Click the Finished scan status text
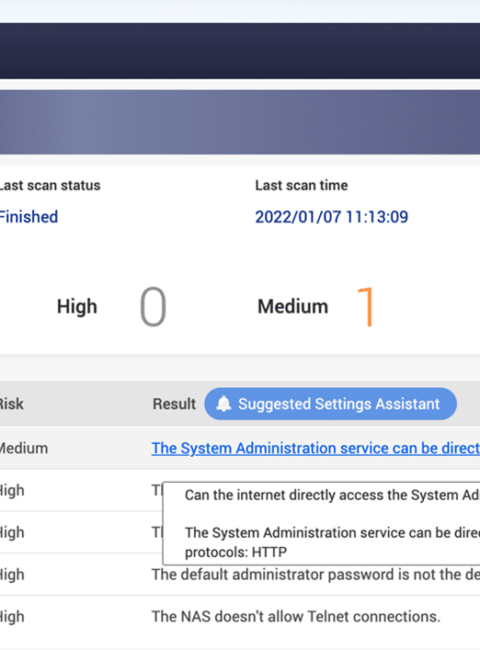 click(28, 217)
